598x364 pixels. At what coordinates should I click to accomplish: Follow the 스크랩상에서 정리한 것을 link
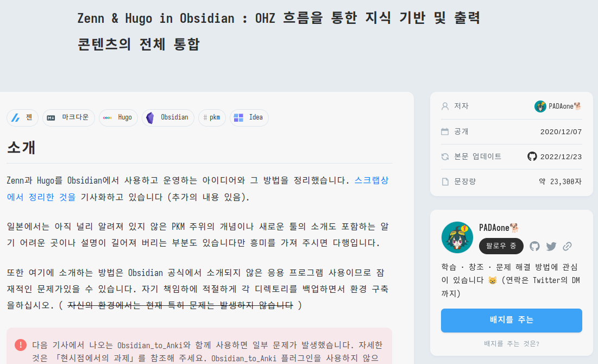[x=372, y=180]
